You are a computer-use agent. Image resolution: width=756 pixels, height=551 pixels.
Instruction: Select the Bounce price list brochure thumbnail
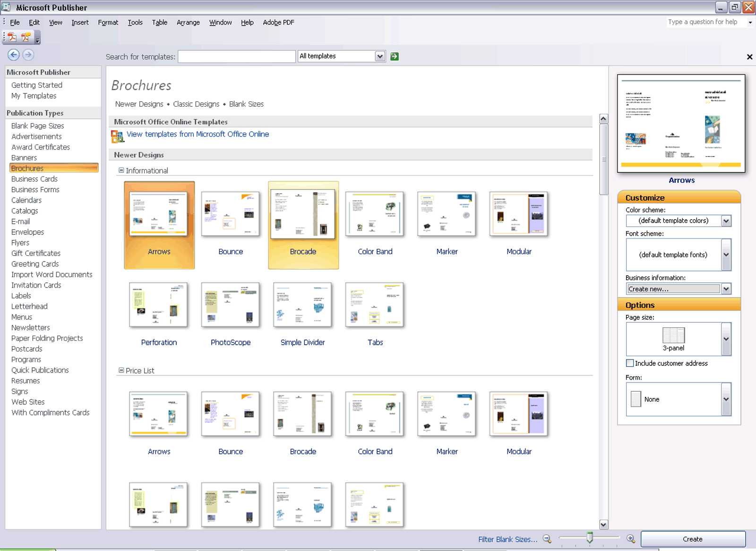(x=231, y=414)
